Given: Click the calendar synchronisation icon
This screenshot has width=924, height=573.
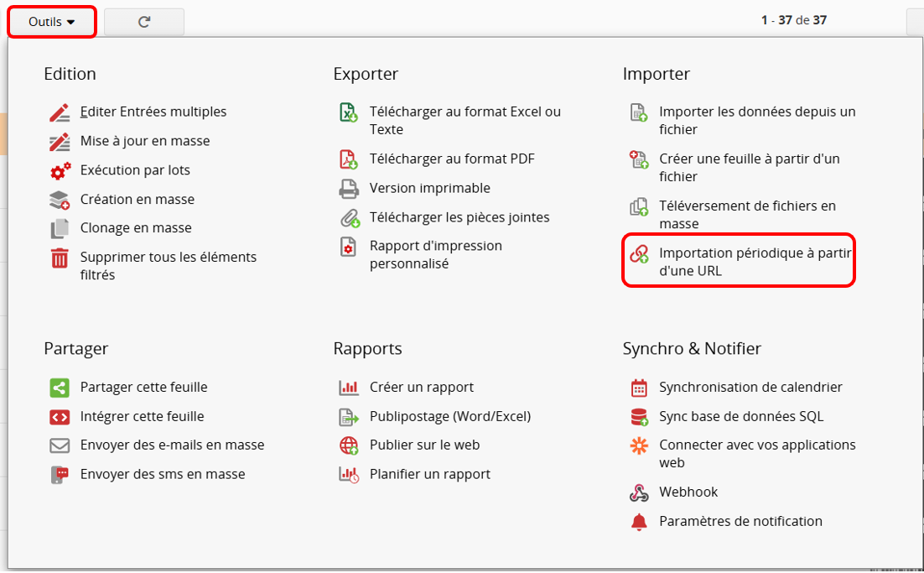Looking at the screenshot, I should click(639, 388).
